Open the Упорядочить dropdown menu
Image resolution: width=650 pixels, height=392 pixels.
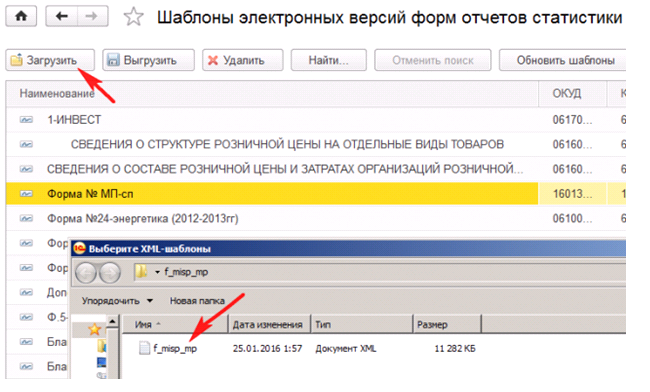pos(117,301)
